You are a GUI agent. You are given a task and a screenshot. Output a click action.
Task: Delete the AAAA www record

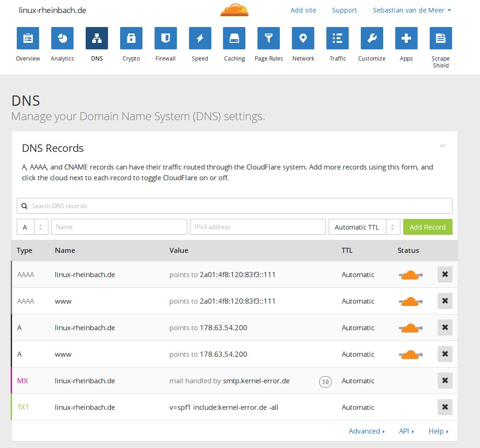click(445, 301)
